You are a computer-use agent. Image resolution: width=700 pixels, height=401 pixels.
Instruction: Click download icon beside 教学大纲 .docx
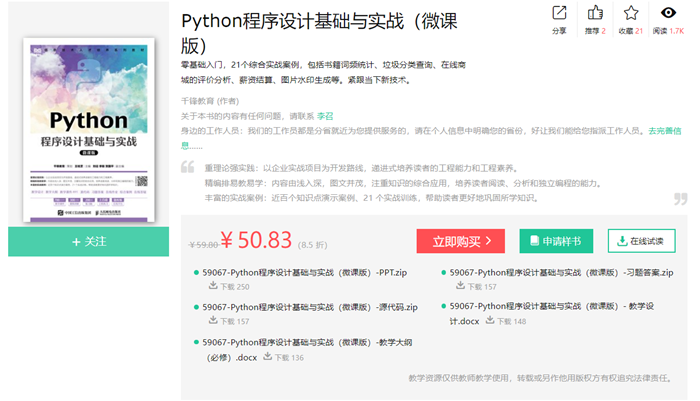click(x=268, y=357)
